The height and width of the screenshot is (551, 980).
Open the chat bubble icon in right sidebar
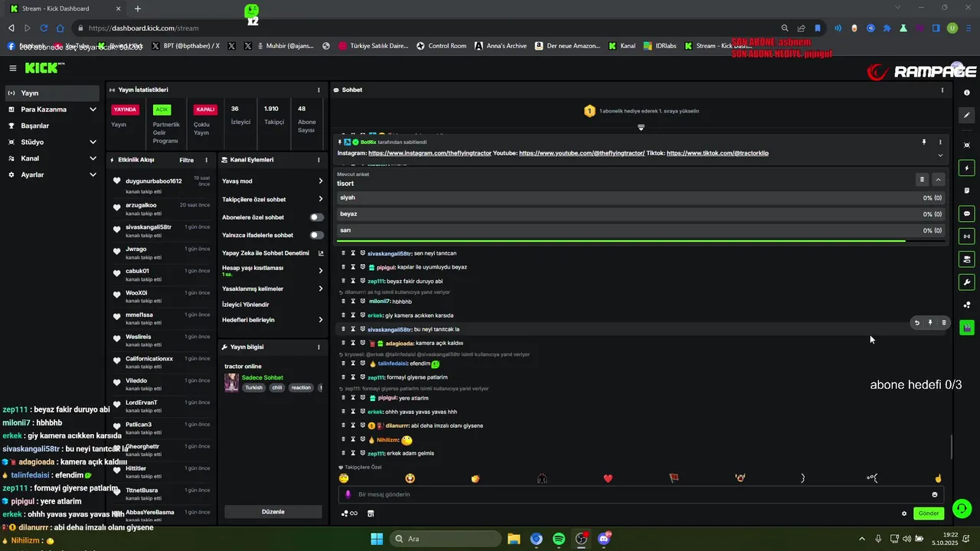pos(967,214)
